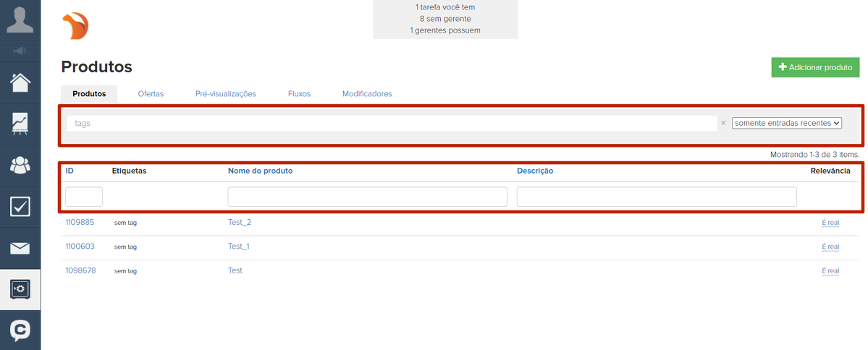Open product link Test_2
868x350 pixels.
240,222
